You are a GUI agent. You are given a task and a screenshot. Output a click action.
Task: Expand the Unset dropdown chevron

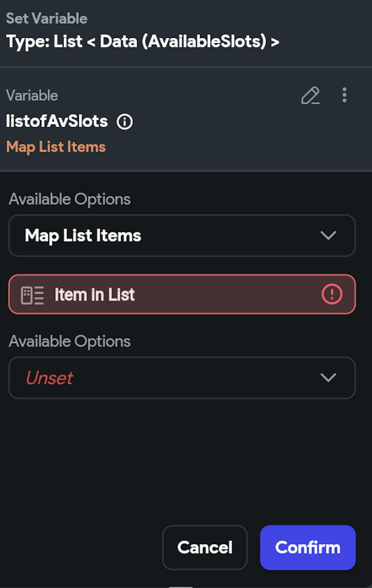[x=328, y=378]
